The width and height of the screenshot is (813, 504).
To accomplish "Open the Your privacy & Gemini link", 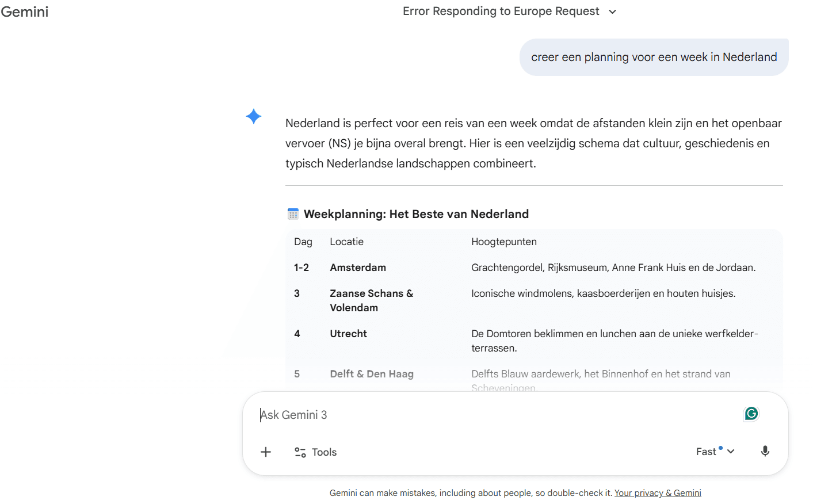I will tap(658, 493).
